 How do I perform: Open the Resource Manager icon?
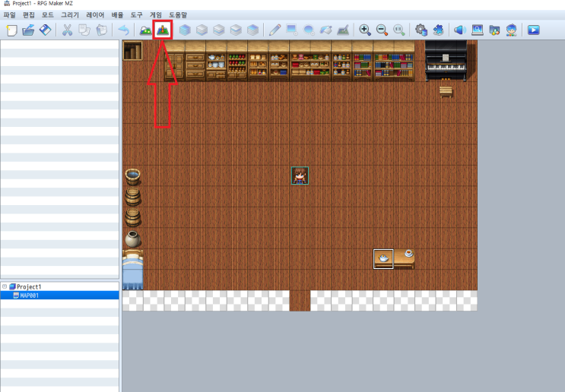click(x=494, y=30)
